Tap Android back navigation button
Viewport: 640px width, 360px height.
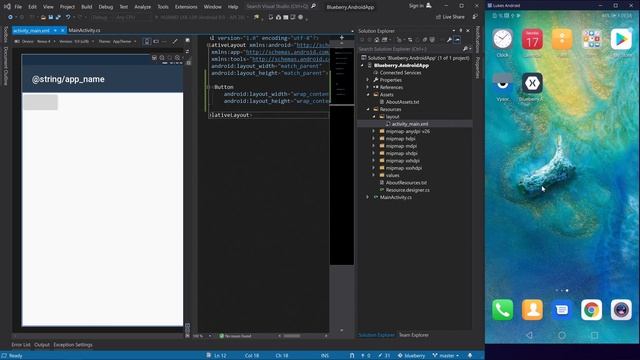click(529, 335)
